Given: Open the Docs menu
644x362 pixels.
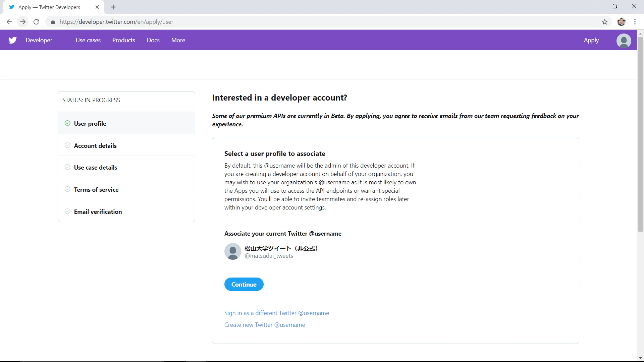Looking at the screenshot, I should coord(153,40).
